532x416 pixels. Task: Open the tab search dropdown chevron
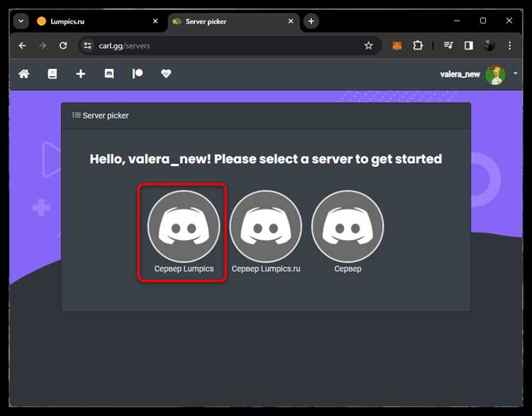pos(21,21)
